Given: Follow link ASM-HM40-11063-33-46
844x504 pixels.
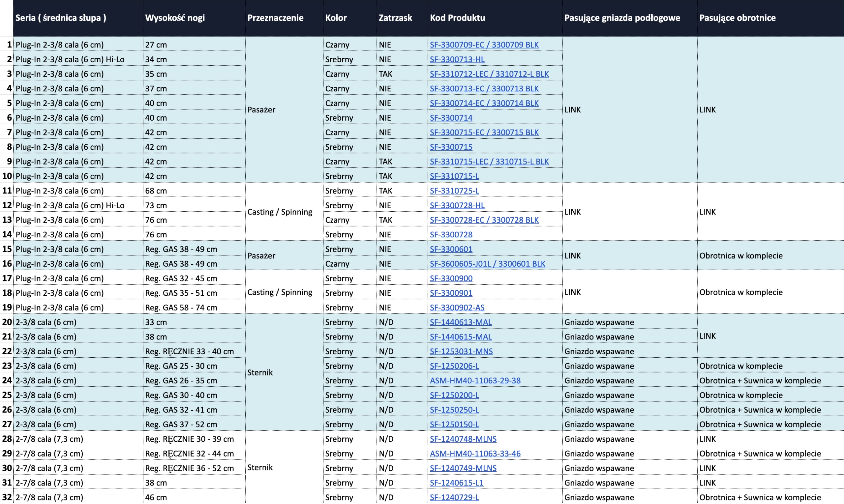Looking at the screenshot, I should tap(475, 454).
